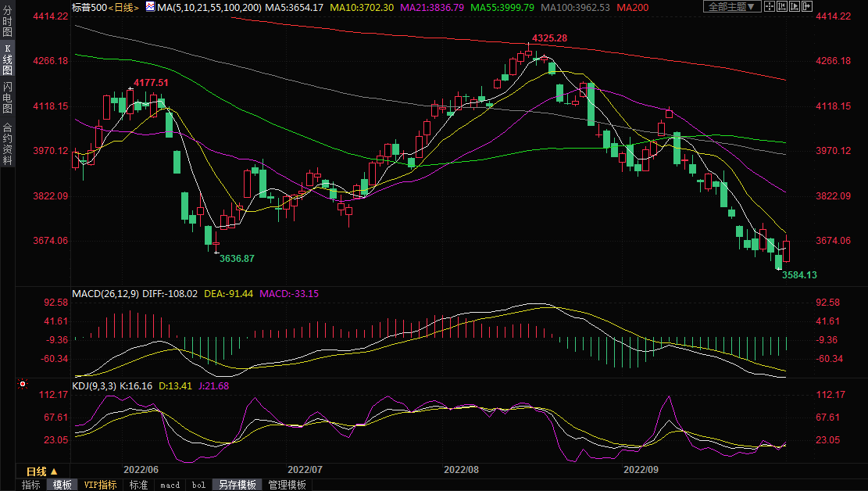Open the 合约资料 sidebar tab
Screen dimensions: 868x491
point(7,143)
